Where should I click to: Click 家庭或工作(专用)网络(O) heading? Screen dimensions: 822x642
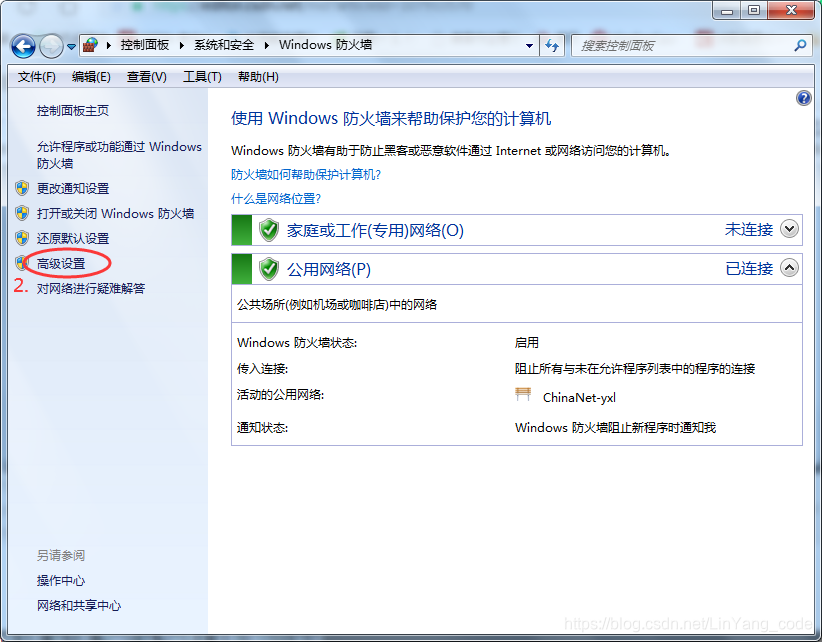(375, 230)
